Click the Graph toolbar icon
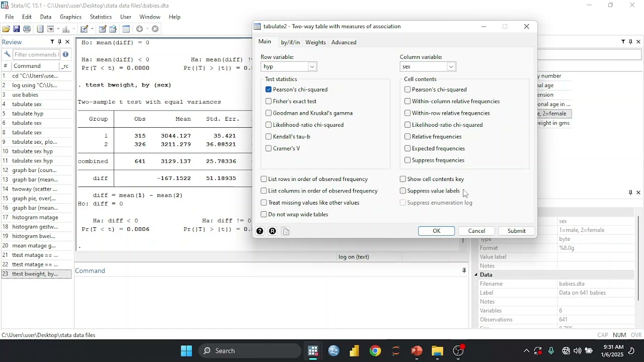 (66, 29)
